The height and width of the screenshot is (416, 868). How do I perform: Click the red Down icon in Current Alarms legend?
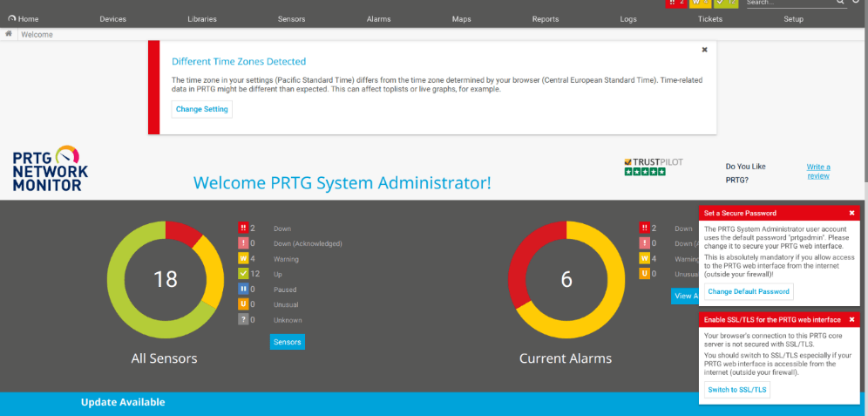coord(644,228)
